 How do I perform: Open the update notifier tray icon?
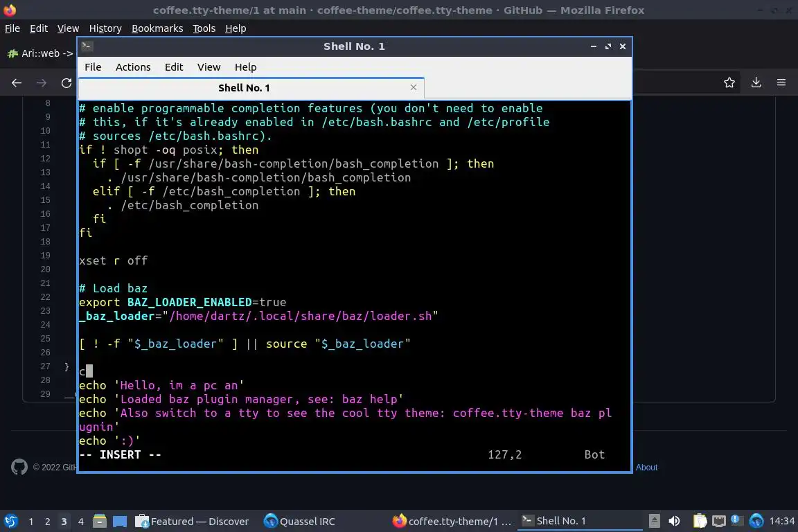pos(736,520)
